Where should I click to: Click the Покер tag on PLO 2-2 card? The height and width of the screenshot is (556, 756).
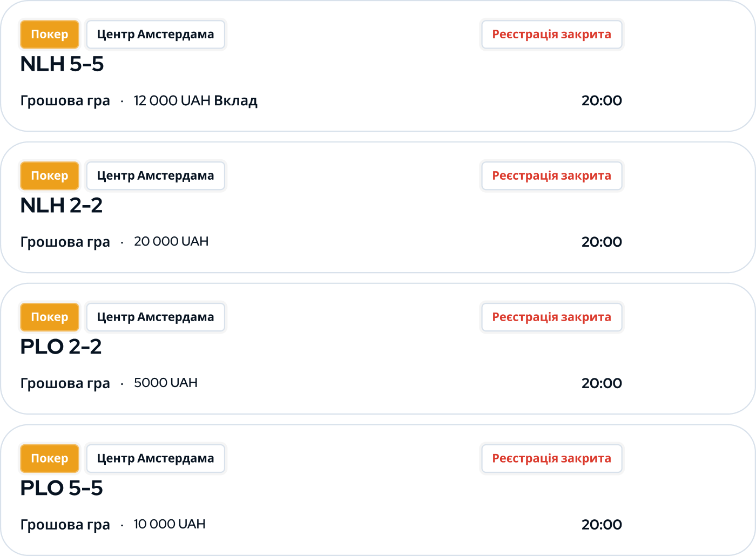tap(50, 317)
